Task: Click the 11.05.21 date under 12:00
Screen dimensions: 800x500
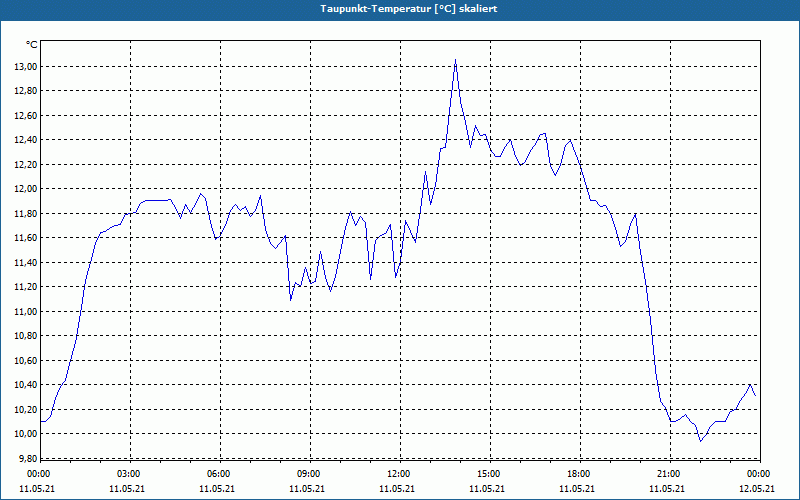Action: [x=397, y=489]
